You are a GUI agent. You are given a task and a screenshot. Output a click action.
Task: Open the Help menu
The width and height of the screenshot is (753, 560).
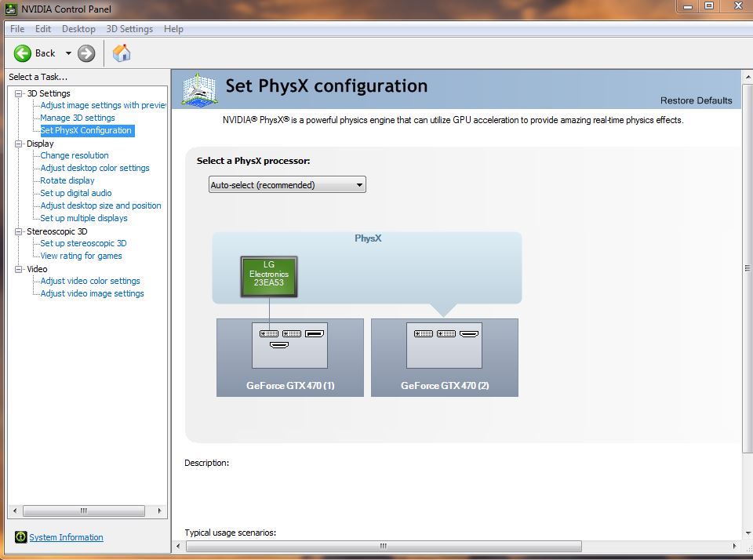(x=173, y=29)
